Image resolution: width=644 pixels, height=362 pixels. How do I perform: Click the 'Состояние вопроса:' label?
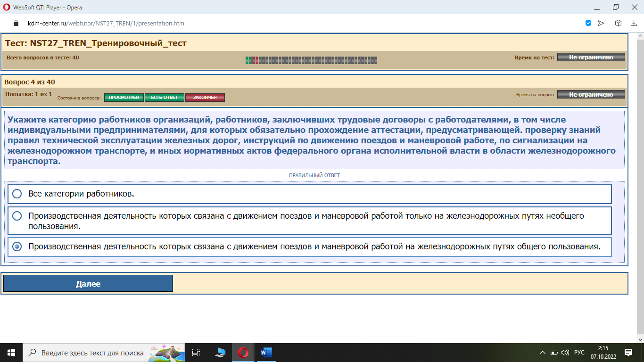point(79,98)
